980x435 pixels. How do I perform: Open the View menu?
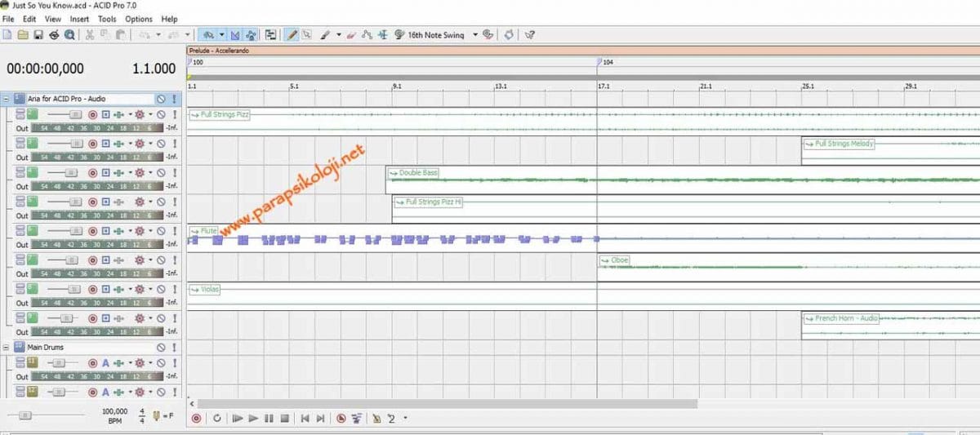pos(53,19)
